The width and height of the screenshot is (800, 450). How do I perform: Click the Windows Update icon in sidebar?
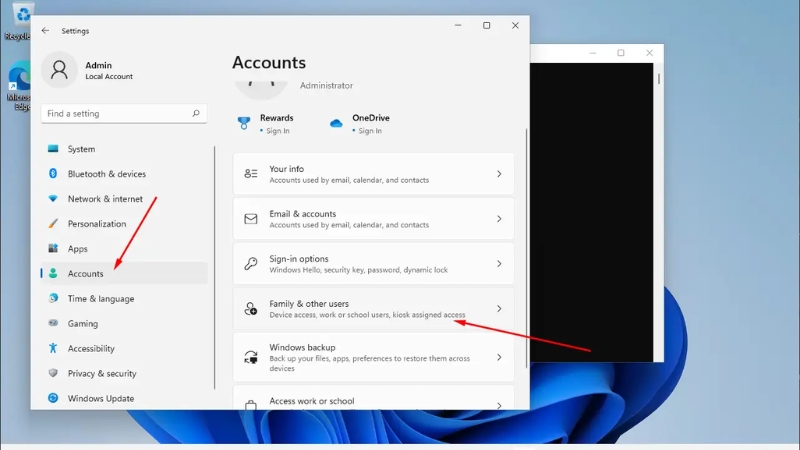click(x=53, y=399)
